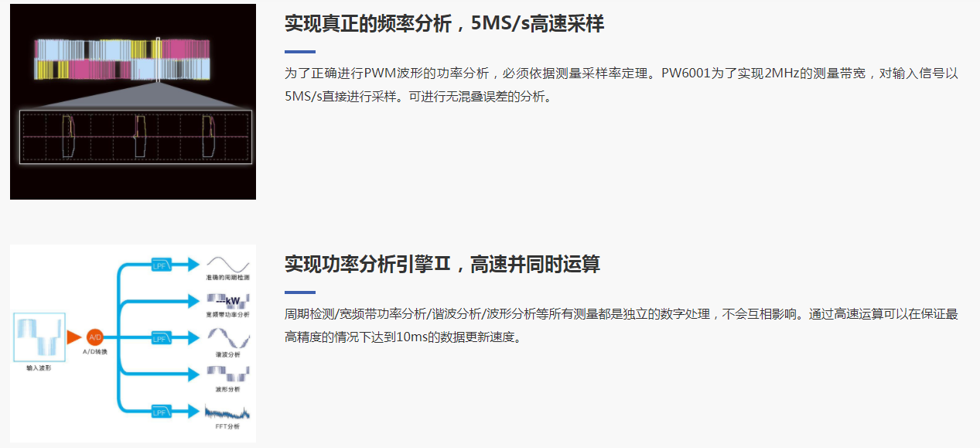Click the zoomed waveform grid in top image
Viewport: 980px width, 448px height.
pos(135,136)
